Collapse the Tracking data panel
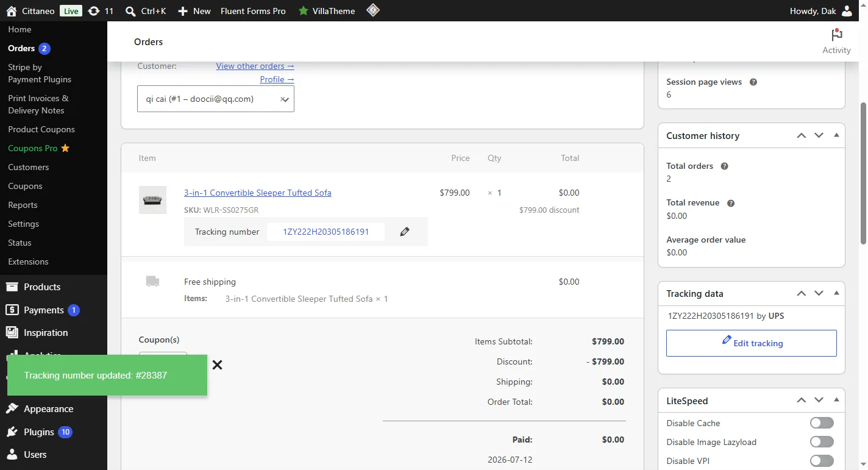This screenshot has width=868, height=470. 836,293
